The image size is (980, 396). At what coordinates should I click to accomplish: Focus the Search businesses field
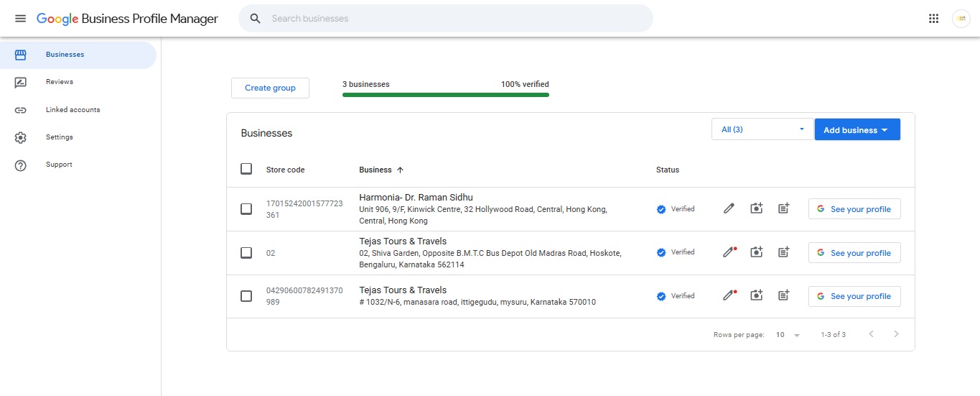click(x=446, y=19)
